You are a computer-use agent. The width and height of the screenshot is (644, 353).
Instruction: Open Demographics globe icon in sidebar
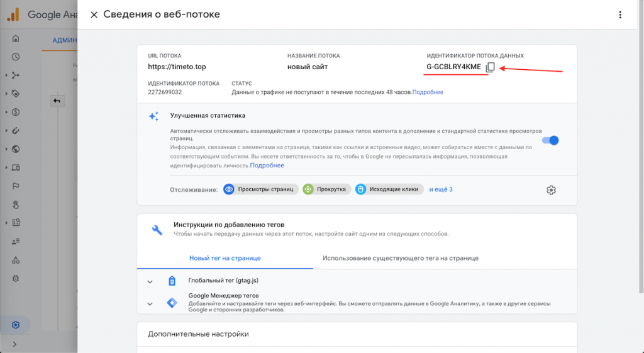tap(16, 149)
